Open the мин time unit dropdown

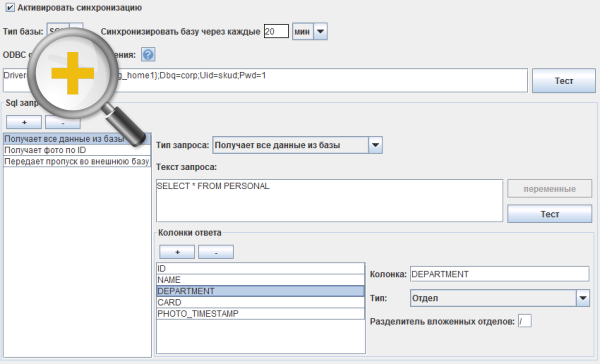coord(310,31)
